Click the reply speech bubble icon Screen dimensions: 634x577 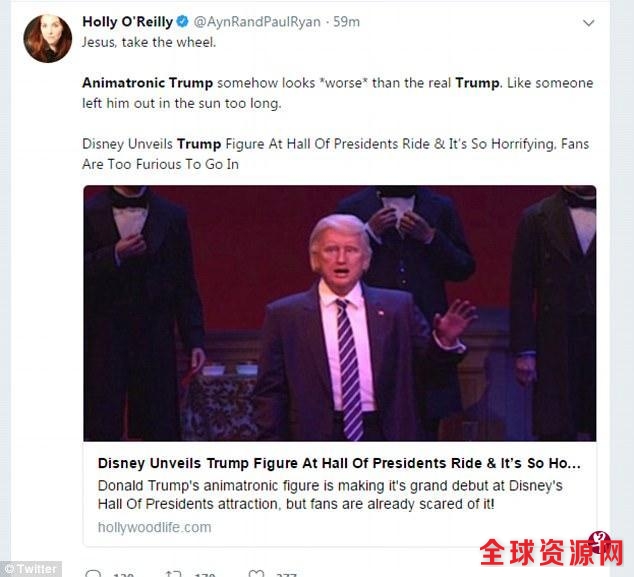(93, 573)
